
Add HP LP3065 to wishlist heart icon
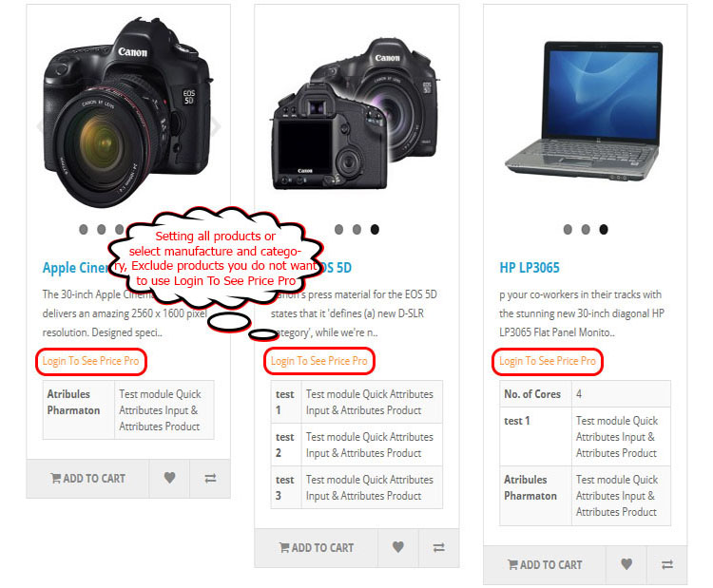(626, 564)
